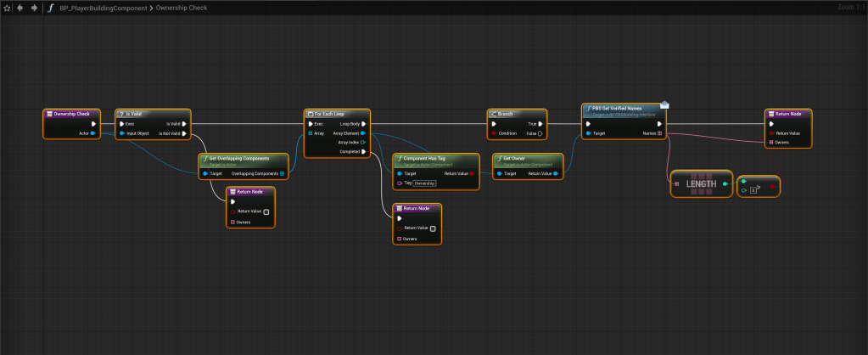The height and width of the screenshot is (355, 868).
Task: Select the Get Owner node header
Action: (527, 159)
